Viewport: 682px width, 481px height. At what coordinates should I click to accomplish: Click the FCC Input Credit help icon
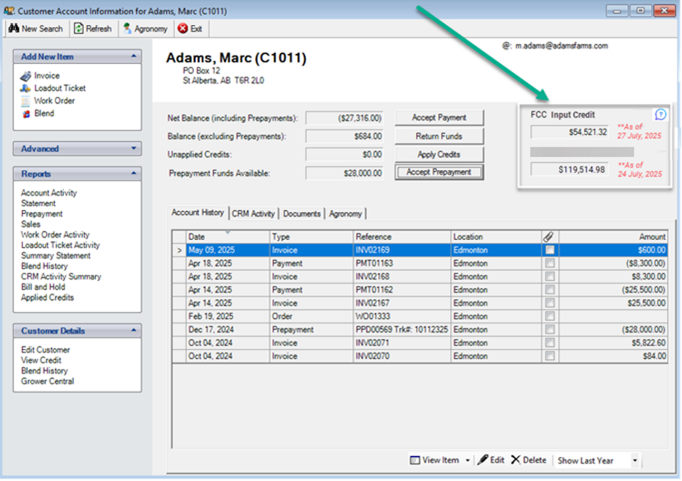tap(660, 114)
